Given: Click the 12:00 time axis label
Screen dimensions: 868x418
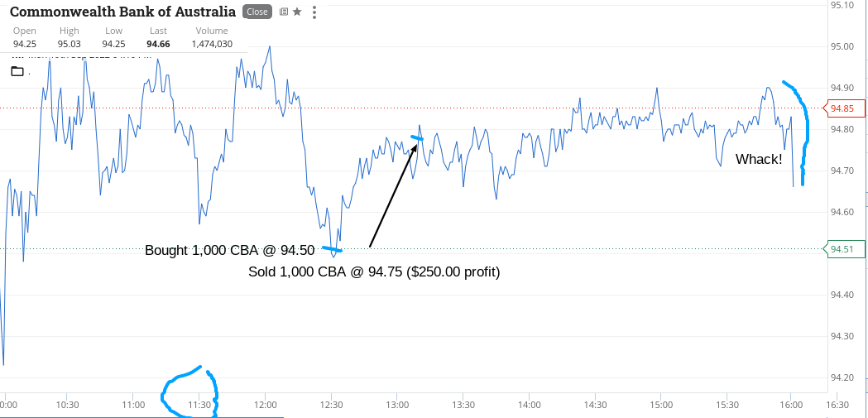Looking at the screenshot, I should point(265,404).
